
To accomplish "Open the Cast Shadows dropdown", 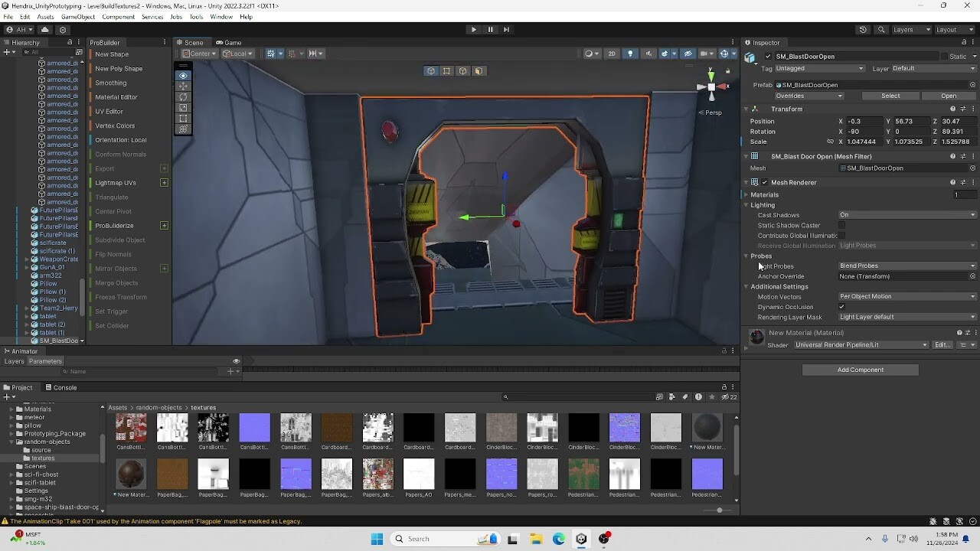I will click(907, 215).
